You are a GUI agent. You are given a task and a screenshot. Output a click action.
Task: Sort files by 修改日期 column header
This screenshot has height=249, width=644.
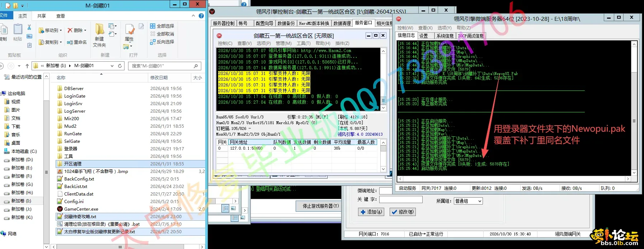(x=169, y=77)
